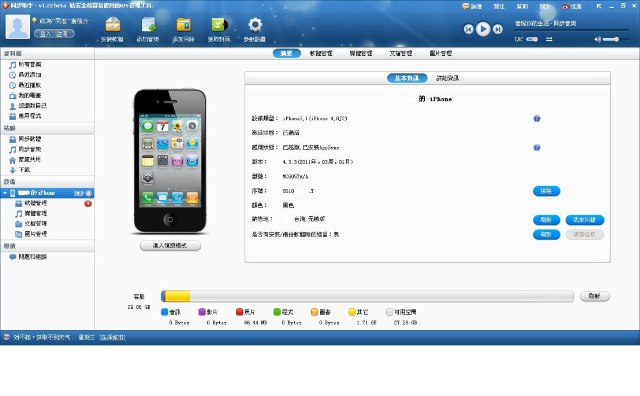Open file management folder under the iPhone device
Viewport: 640px width, 396px height.
point(31,223)
